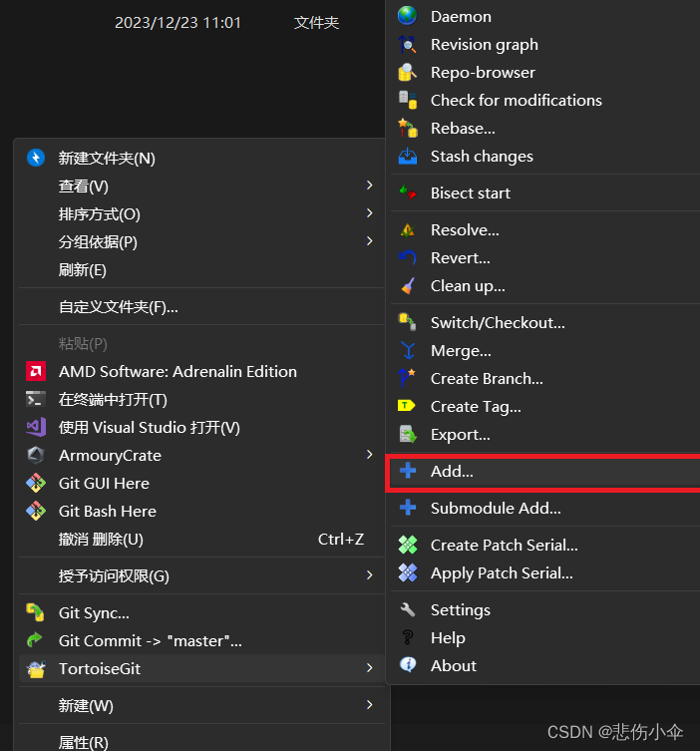This screenshot has width=700, height=751.
Task: Click the Git Bash Here icon
Action: 36,511
